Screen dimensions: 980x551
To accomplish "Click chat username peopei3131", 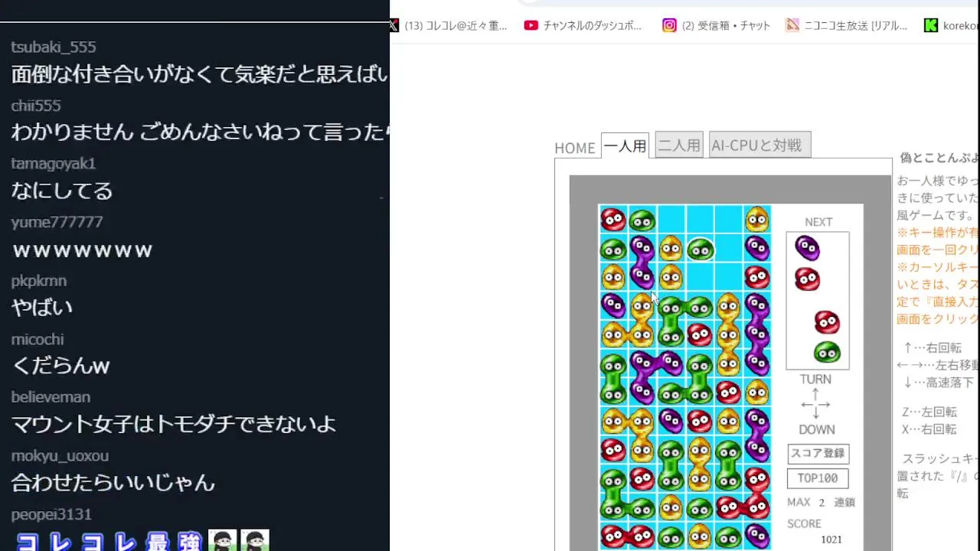I will tap(51, 514).
